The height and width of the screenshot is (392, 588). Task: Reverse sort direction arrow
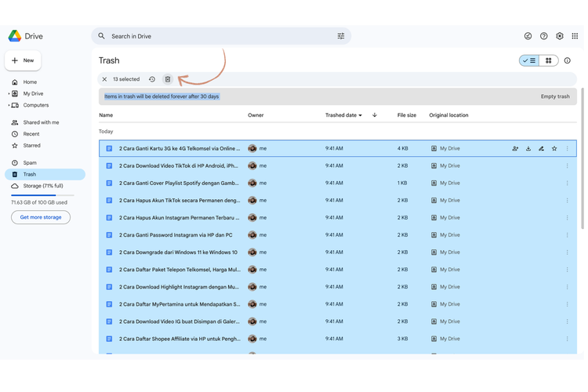(x=375, y=115)
